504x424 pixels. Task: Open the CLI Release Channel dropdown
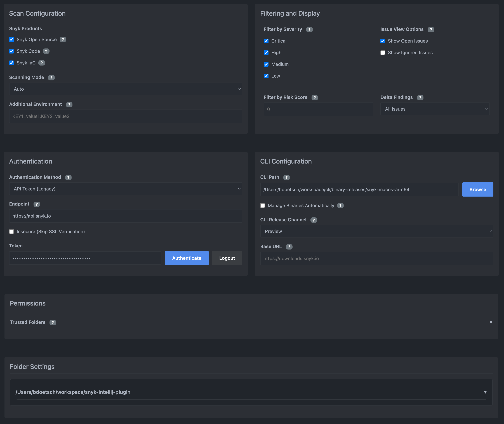376,231
